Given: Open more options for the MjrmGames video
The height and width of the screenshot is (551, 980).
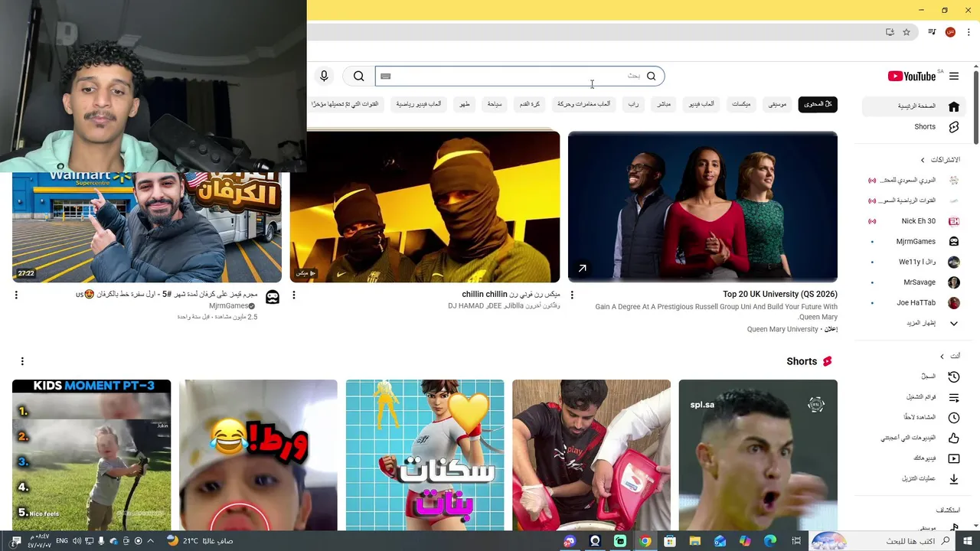Looking at the screenshot, I should [16, 295].
